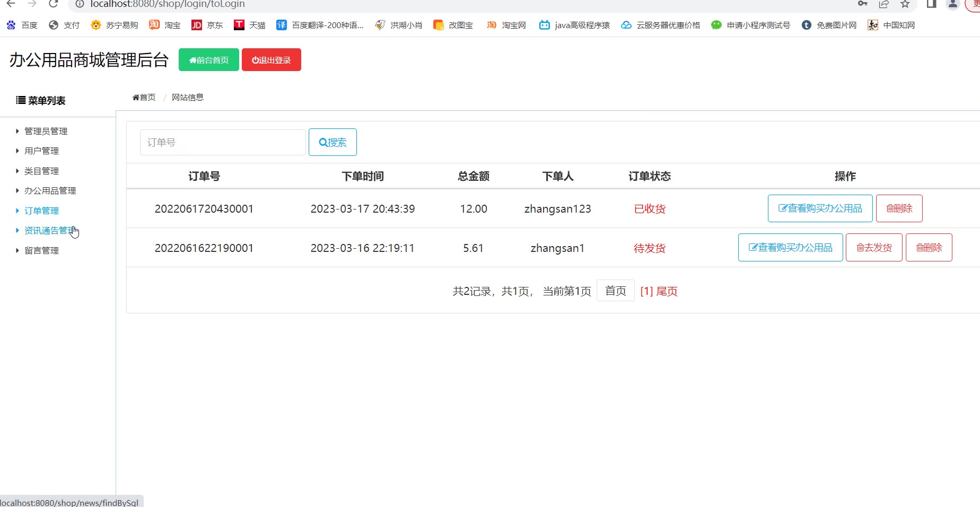The width and height of the screenshot is (980, 507).
Task: Select 资讯通告管理 in the sidebar menu
Action: (x=50, y=230)
